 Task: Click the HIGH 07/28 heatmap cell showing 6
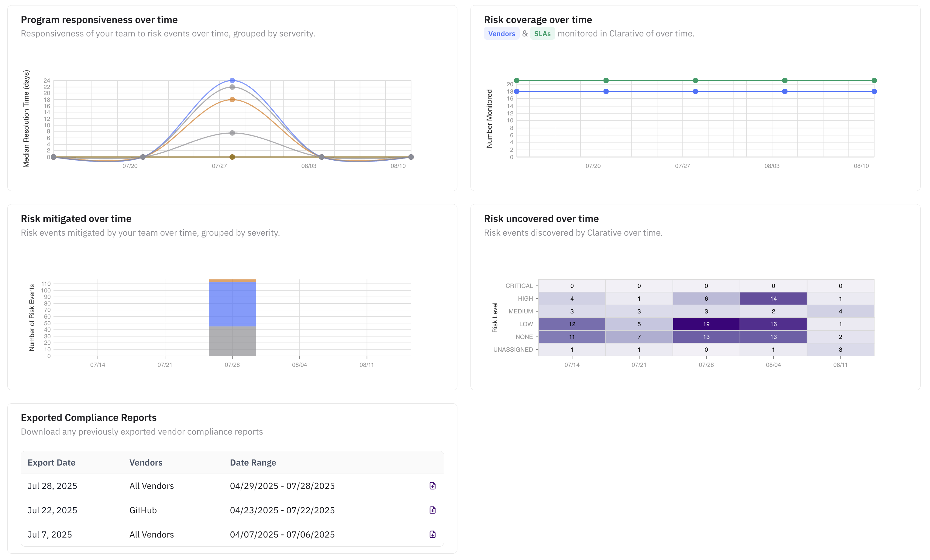click(x=706, y=298)
